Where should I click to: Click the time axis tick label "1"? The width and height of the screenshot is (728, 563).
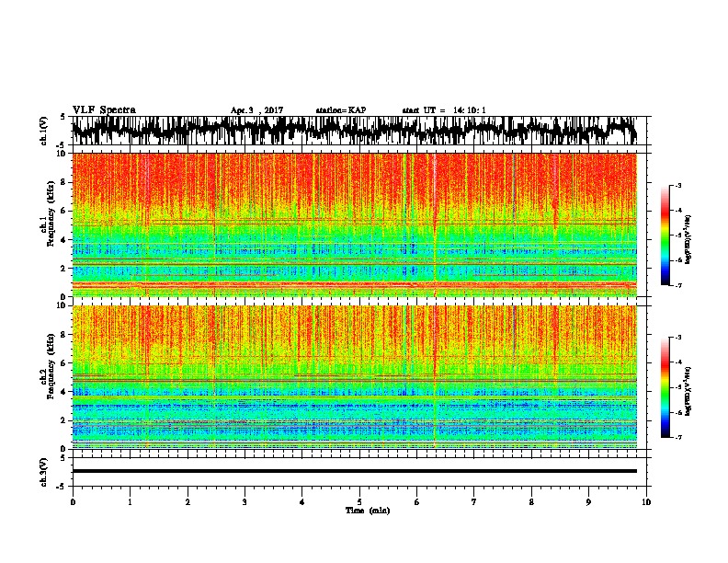tap(130, 502)
